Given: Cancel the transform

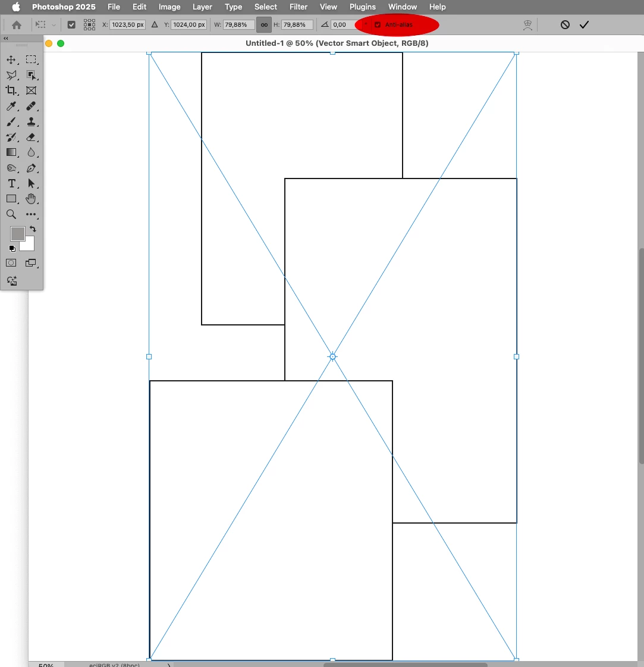Looking at the screenshot, I should tap(565, 24).
